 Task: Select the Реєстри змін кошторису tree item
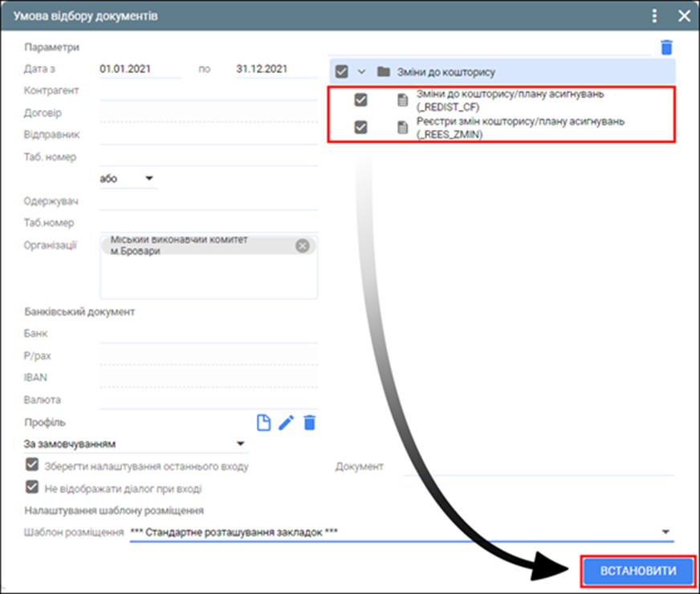[x=520, y=127]
